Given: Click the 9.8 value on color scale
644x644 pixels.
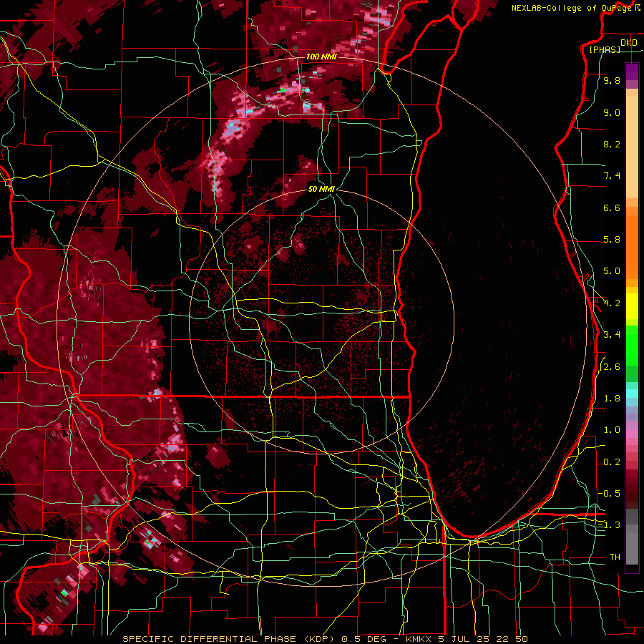Looking at the screenshot, I should (x=612, y=80).
